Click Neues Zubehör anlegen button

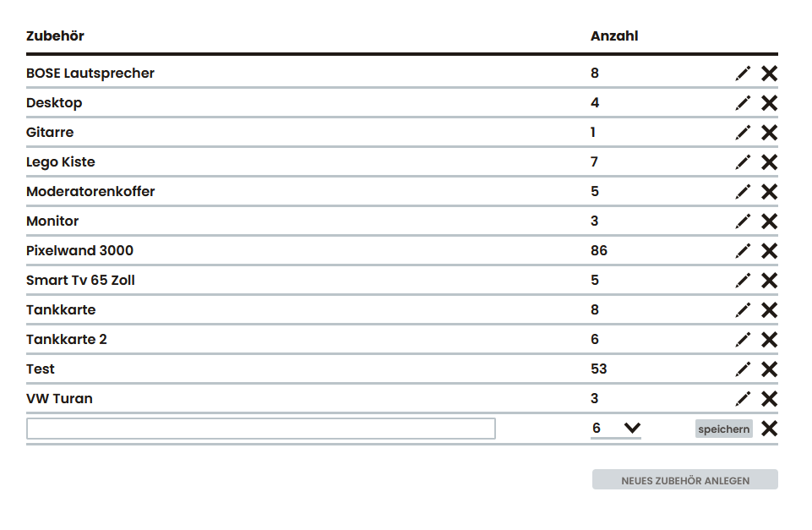[x=684, y=480]
